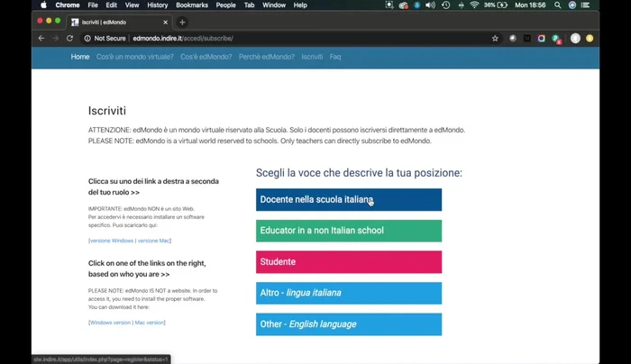Open the Notification Center list icon
This screenshot has height=364, width=631.
click(585, 5)
